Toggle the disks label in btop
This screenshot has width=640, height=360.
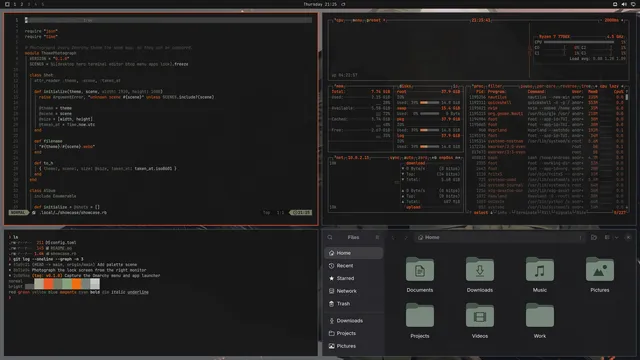(405, 86)
